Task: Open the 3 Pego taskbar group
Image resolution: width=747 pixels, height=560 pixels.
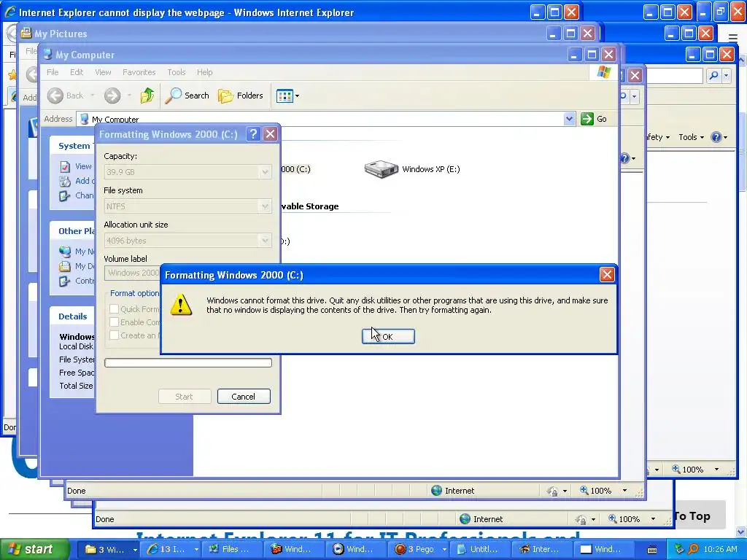Action: [419, 549]
